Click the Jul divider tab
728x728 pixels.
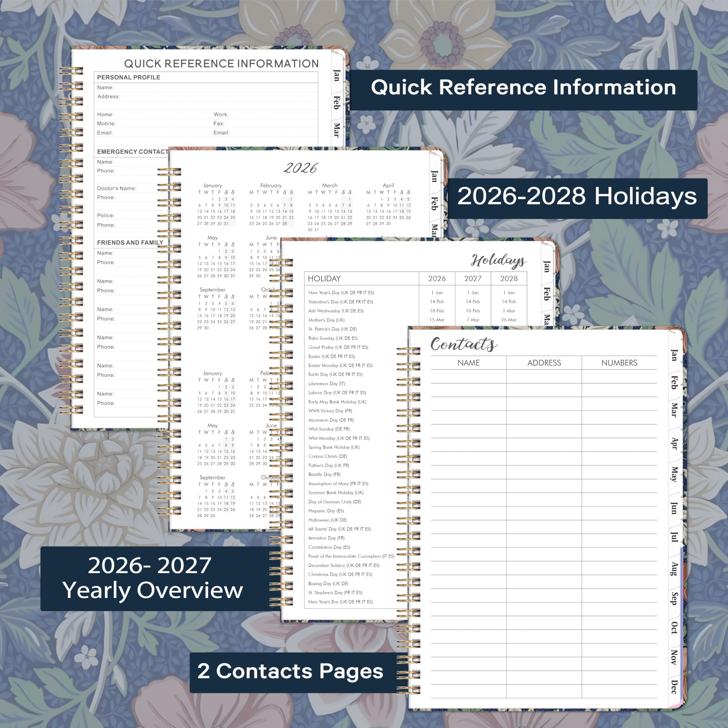pos(674,537)
